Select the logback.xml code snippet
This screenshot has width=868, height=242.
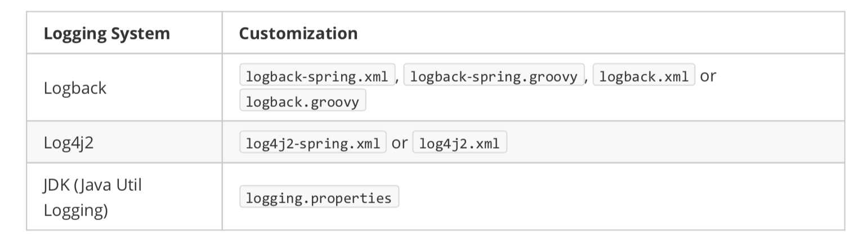click(x=644, y=75)
